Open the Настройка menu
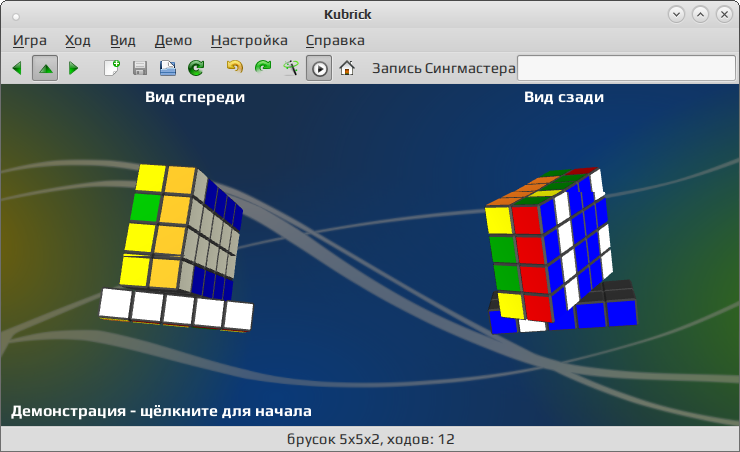 tap(249, 41)
